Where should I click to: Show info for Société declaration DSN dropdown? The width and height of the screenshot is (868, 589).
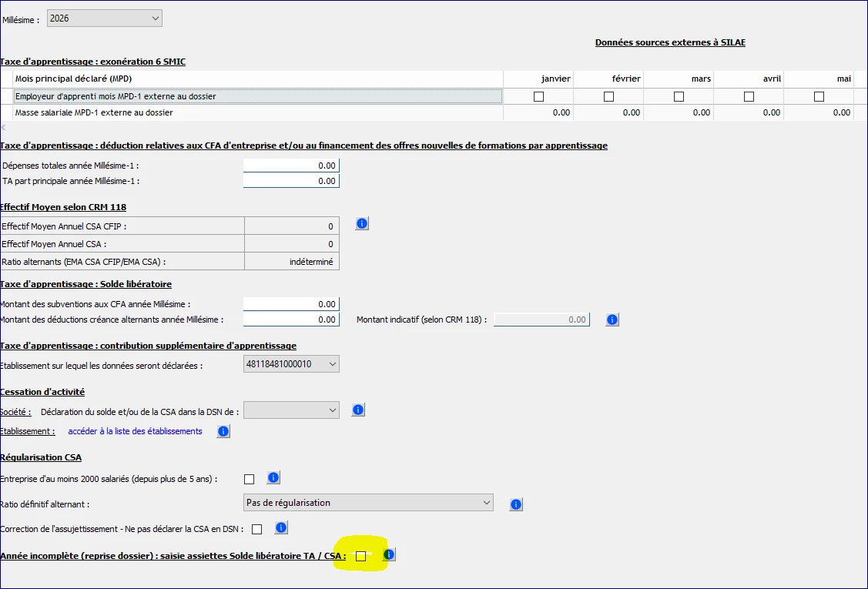point(358,410)
